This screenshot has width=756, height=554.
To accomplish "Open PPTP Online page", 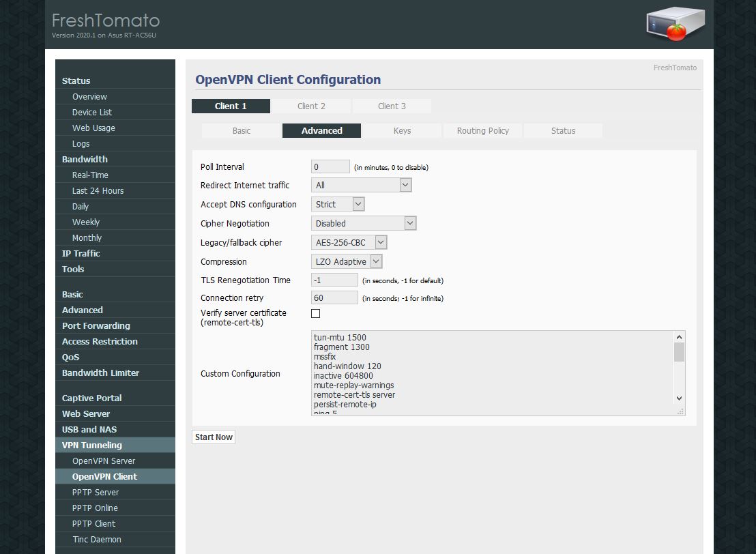I will pyautogui.click(x=115, y=508).
